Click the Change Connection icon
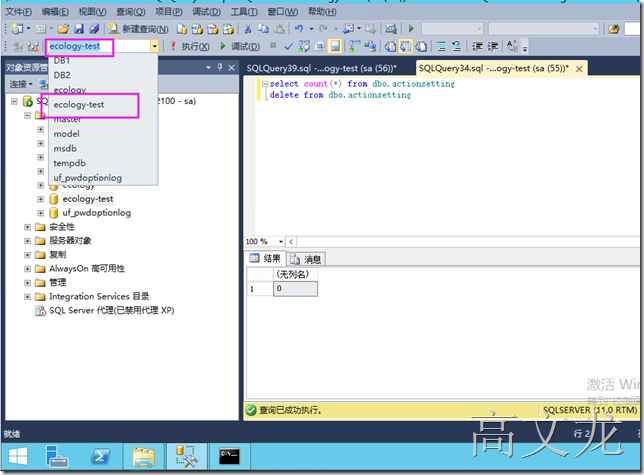Image resolution: width=644 pixels, height=475 pixels. (33, 46)
